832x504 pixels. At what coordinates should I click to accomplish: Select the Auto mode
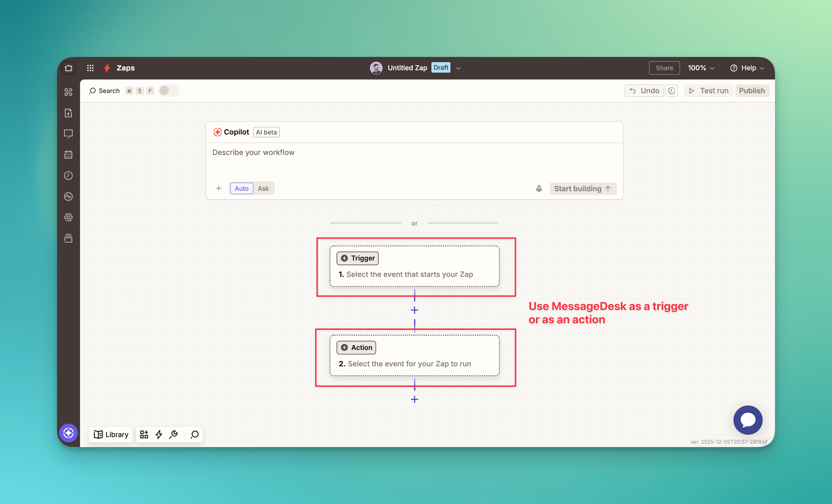[241, 189]
